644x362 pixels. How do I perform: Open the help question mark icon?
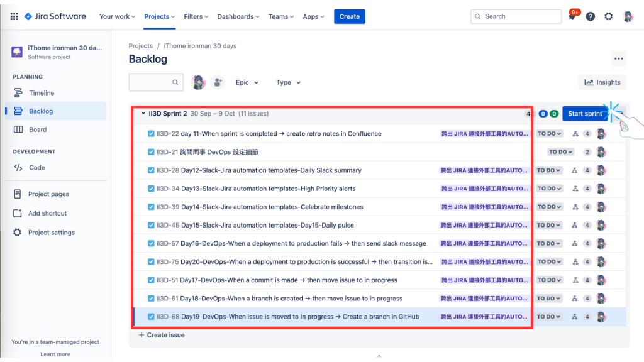[x=590, y=16]
